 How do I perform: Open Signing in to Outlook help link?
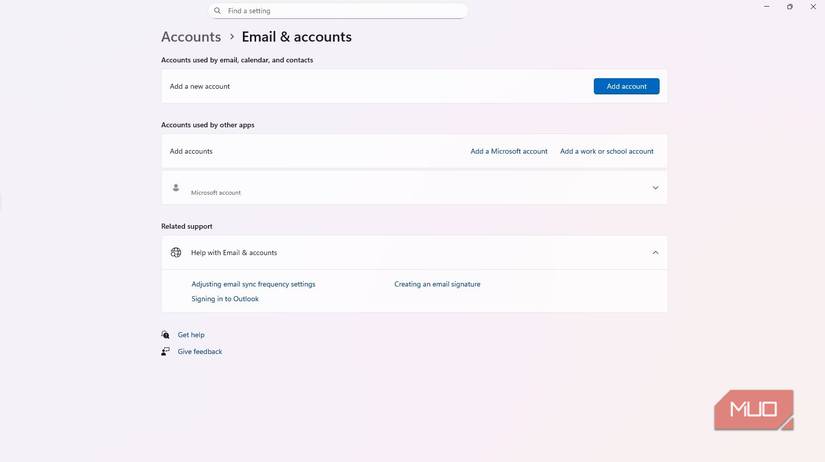[x=225, y=299]
